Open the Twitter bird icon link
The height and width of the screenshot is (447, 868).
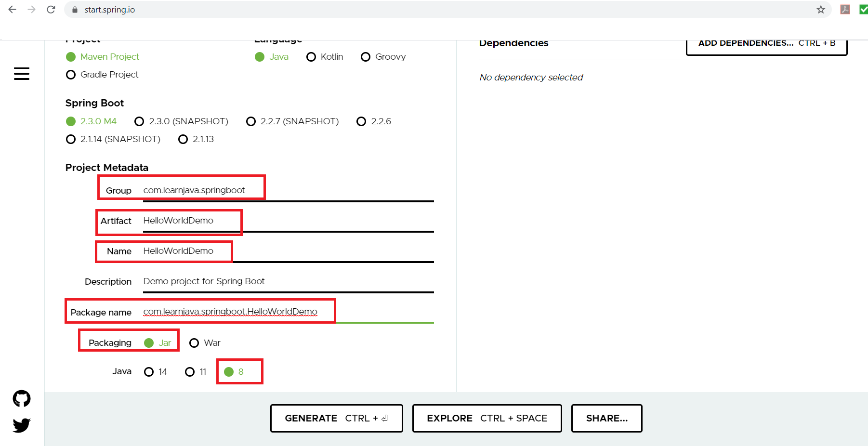pyautogui.click(x=22, y=425)
